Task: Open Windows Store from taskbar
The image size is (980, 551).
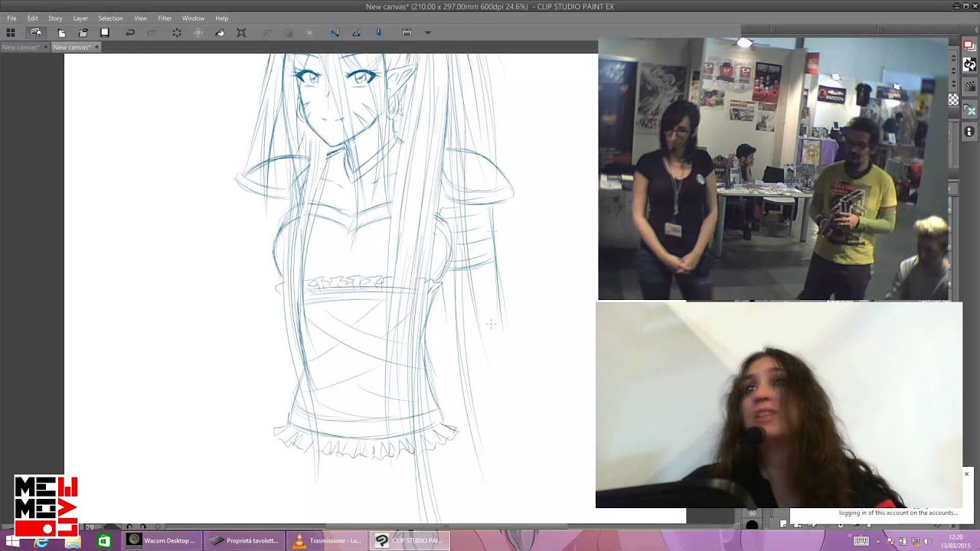Action: click(103, 542)
